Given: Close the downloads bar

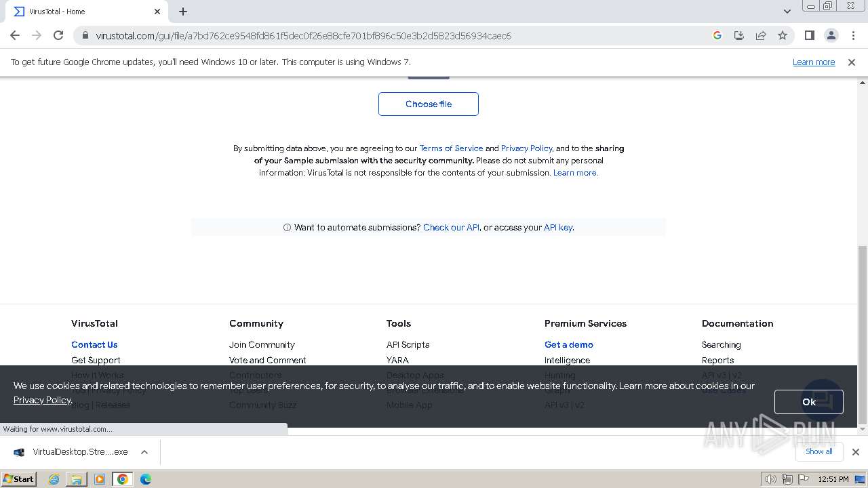Looking at the screenshot, I should pos(855,451).
